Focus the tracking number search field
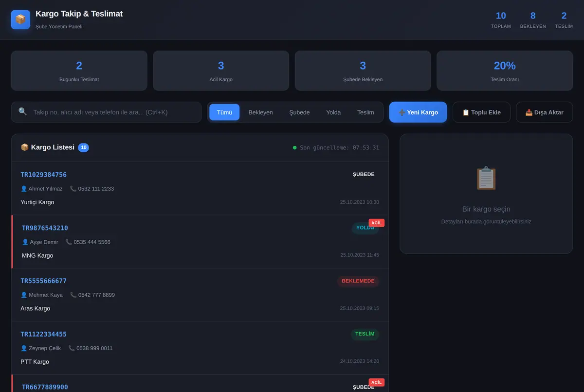Viewport: 584px width, 392px height. click(106, 112)
